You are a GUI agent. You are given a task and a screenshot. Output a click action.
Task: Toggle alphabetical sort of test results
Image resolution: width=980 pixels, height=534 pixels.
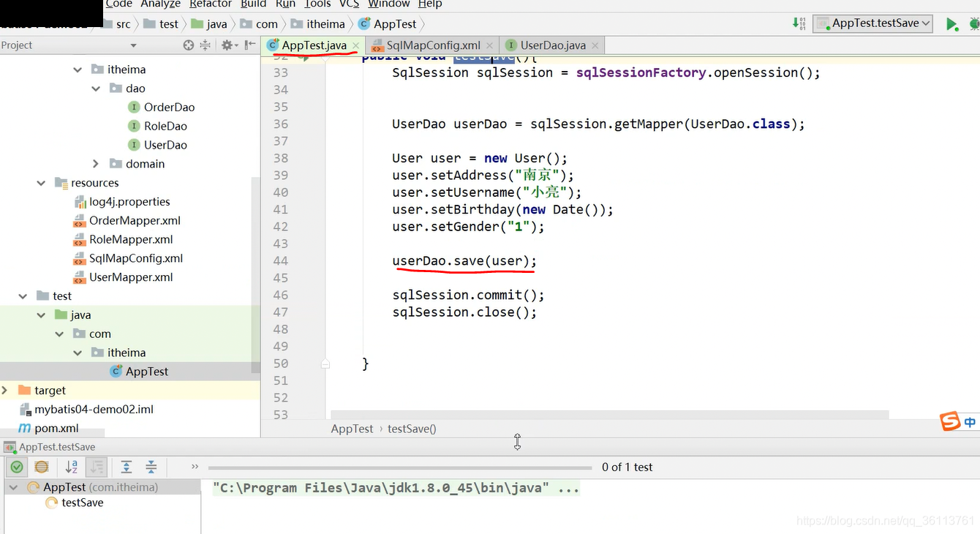[x=72, y=467]
